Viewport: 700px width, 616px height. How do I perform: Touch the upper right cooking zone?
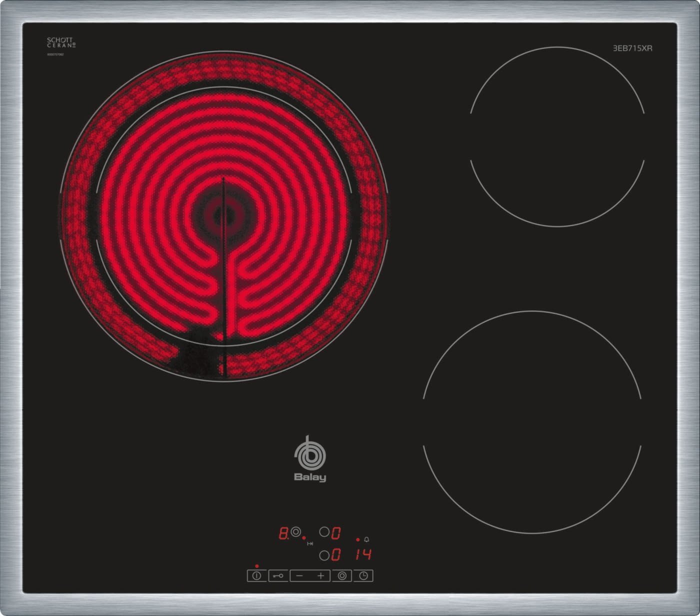click(x=557, y=137)
